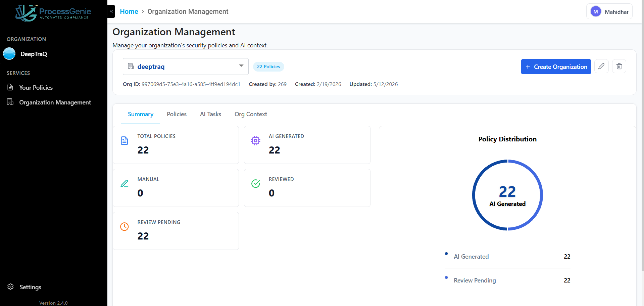
Task: Click the Review Pending legend row text
Action: 475,280
